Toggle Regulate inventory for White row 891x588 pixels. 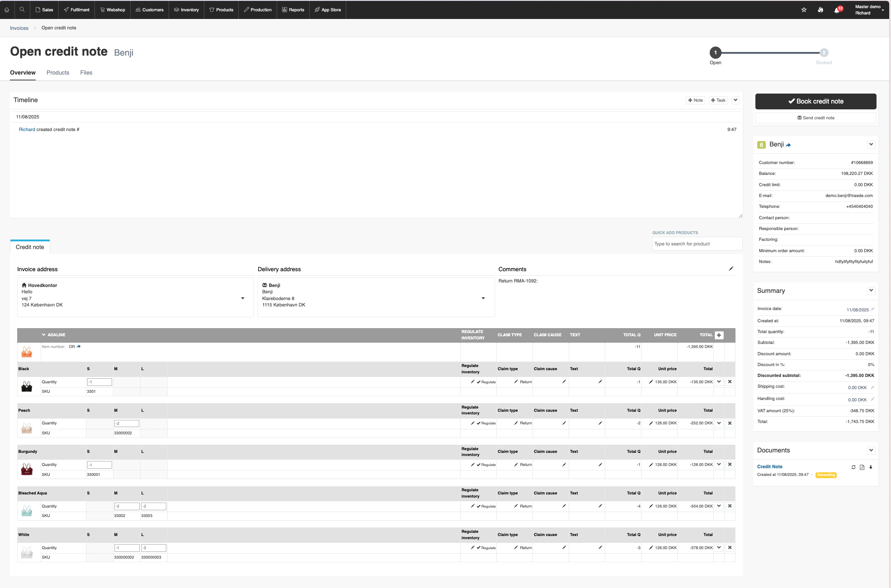tap(486, 548)
